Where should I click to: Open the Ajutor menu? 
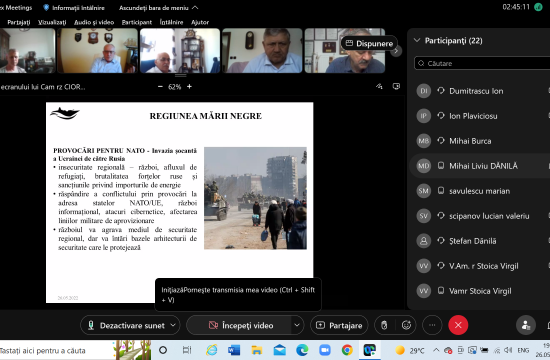click(x=200, y=22)
